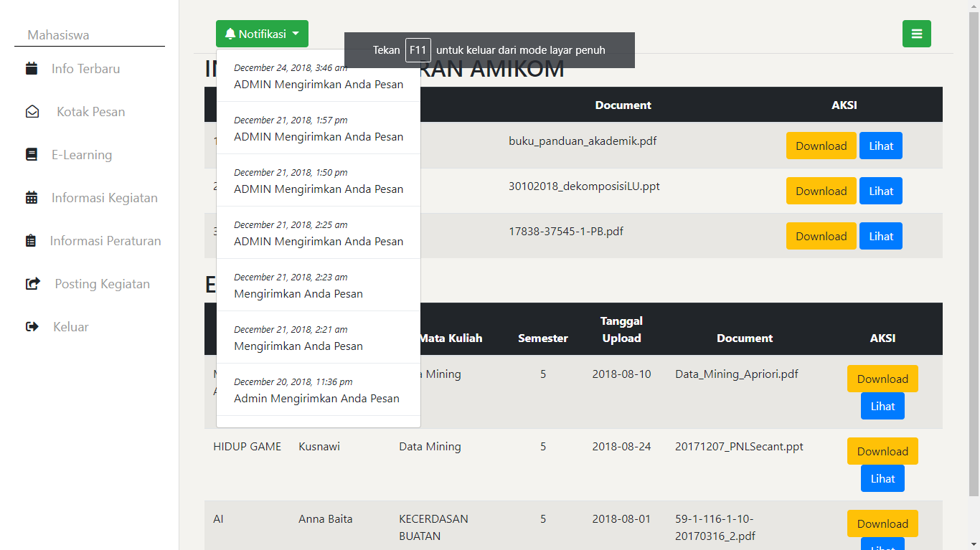Click the share icon beside Posting Kegiatan
The width and height of the screenshot is (980, 550).
click(32, 283)
